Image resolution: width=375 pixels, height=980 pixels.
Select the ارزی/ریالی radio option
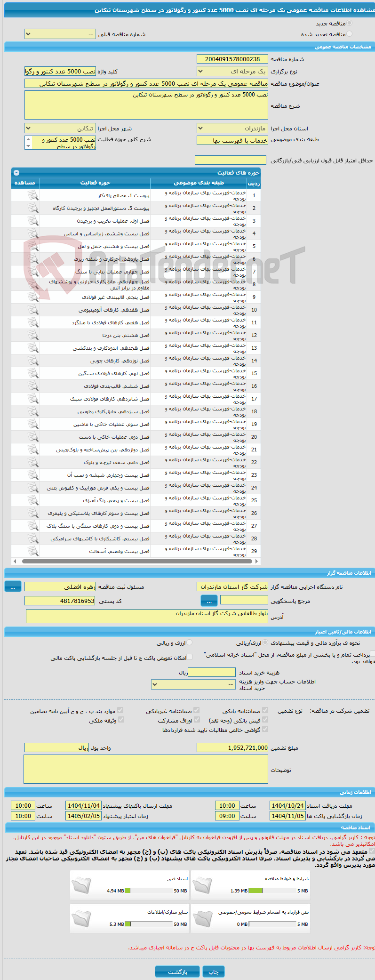coord(265,643)
